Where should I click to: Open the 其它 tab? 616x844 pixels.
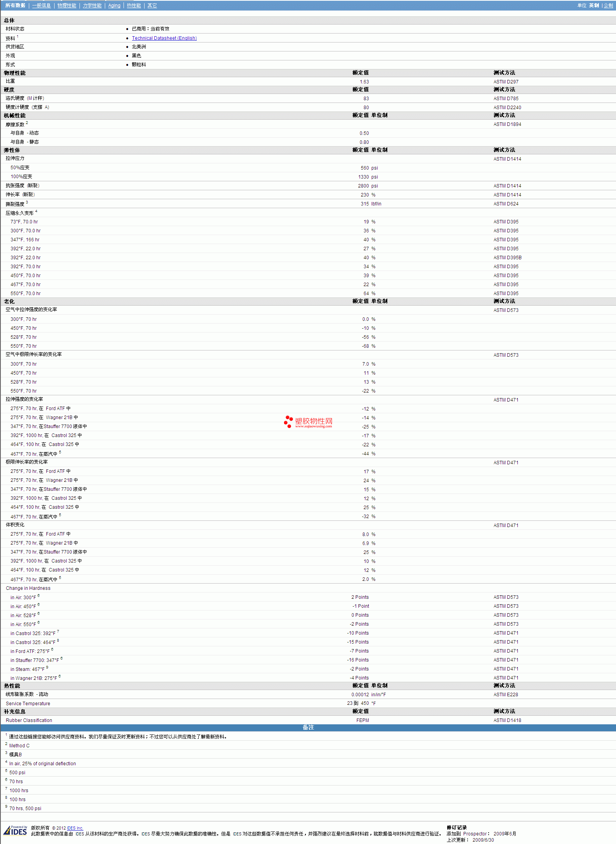(152, 5)
